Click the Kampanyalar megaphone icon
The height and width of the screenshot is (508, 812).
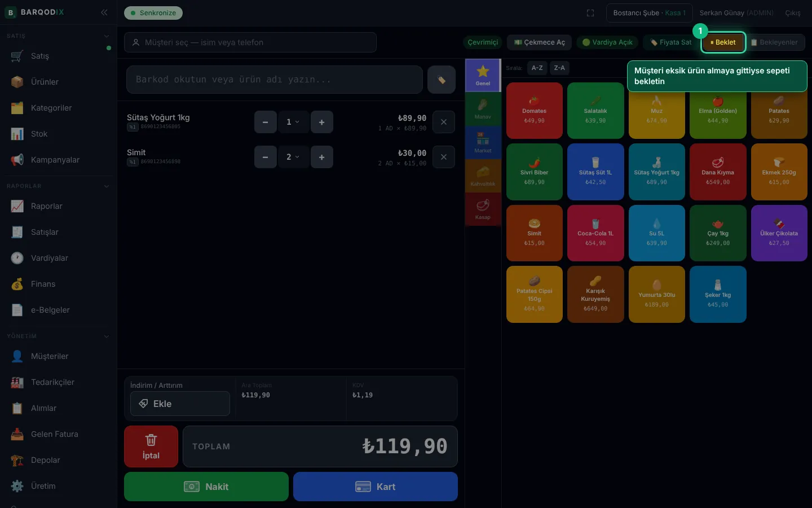[x=17, y=160]
